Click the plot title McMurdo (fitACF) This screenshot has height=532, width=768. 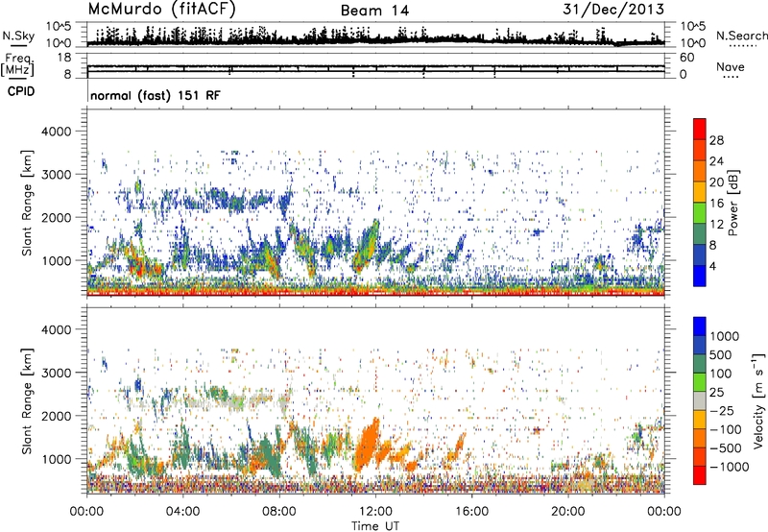click(161, 9)
